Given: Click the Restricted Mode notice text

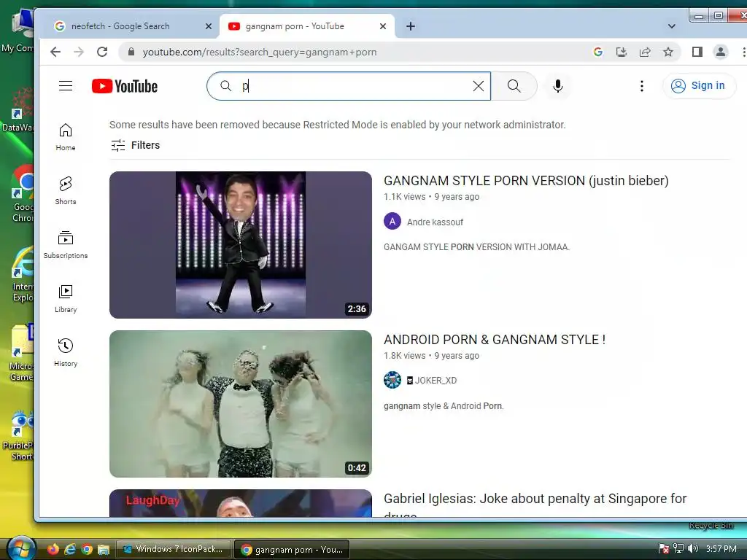Looking at the screenshot, I should point(337,125).
